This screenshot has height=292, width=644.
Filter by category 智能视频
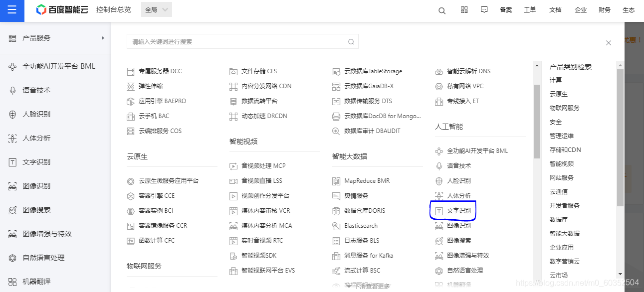tap(562, 163)
